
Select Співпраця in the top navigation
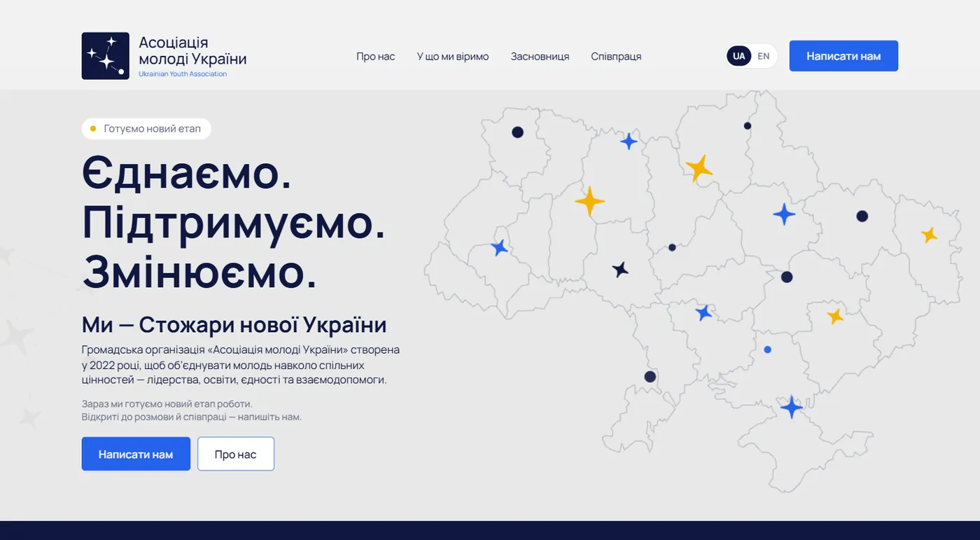click(616, 56)
